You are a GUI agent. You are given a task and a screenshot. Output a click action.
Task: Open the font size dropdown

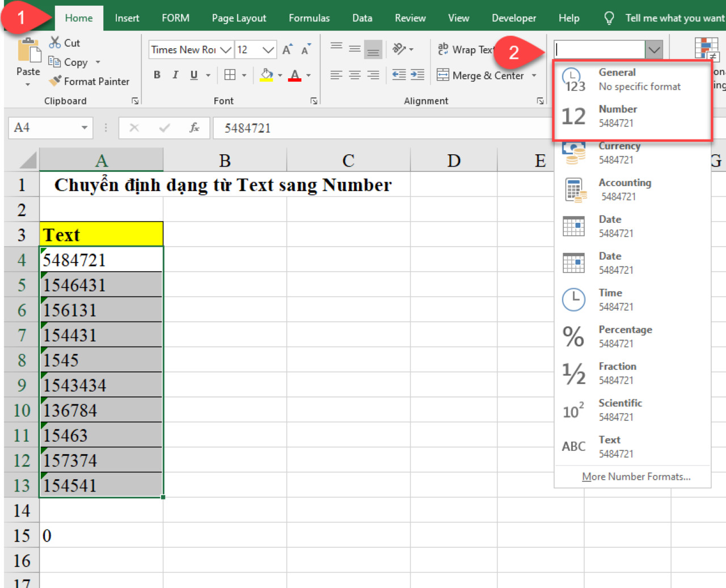pyautogui.click(x=268, y=50)
